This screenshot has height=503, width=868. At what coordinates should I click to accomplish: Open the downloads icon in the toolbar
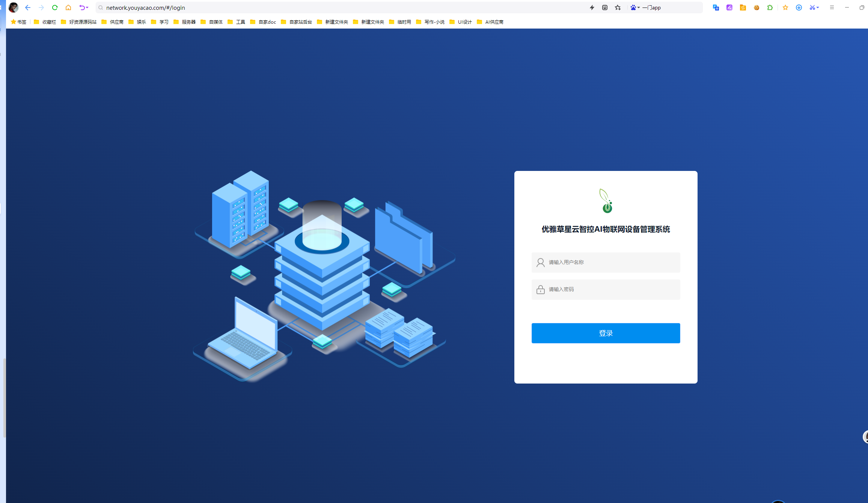799,8
